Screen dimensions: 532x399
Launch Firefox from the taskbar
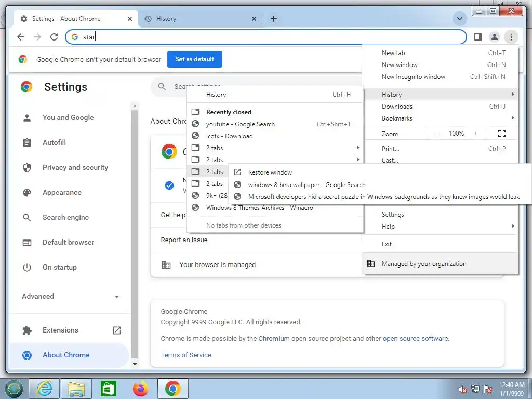pyautogui.click(x=140, y=389)
